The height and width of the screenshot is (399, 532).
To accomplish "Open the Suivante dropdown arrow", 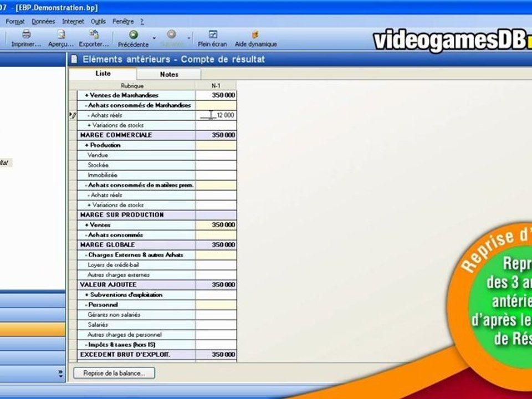I will pos(189,38).
